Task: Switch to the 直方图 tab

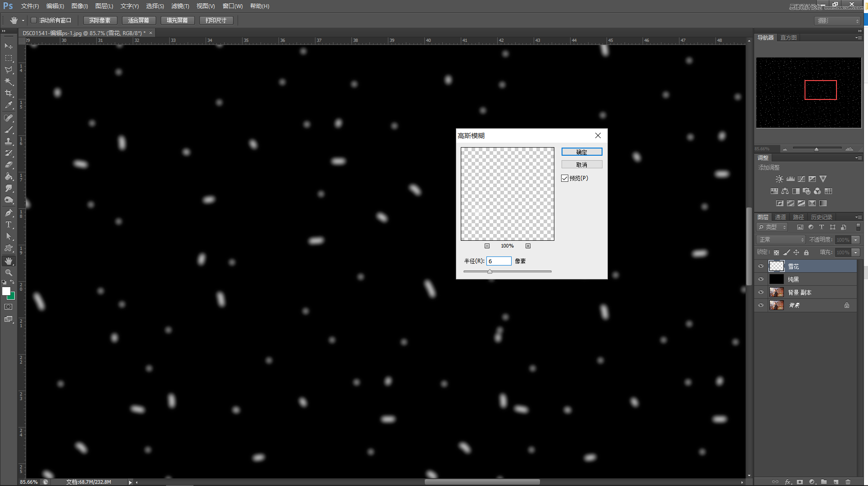Action: 788,38
